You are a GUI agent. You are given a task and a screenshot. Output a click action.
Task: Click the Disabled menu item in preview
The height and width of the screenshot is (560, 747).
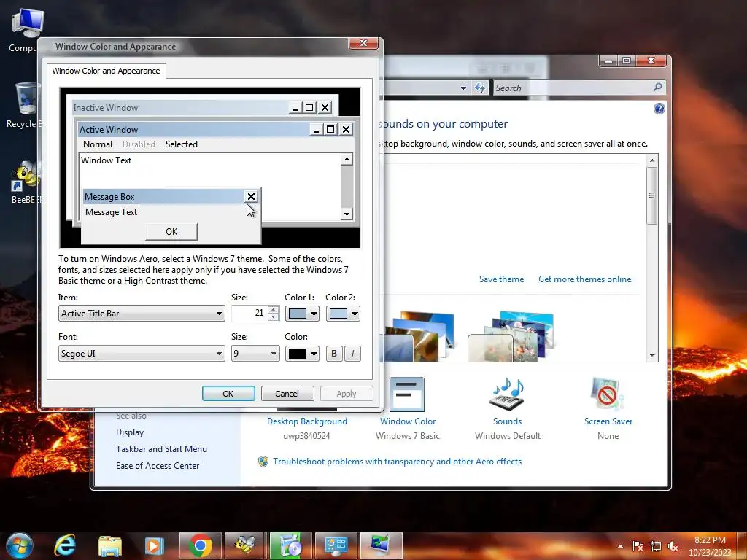click(139, 144)
